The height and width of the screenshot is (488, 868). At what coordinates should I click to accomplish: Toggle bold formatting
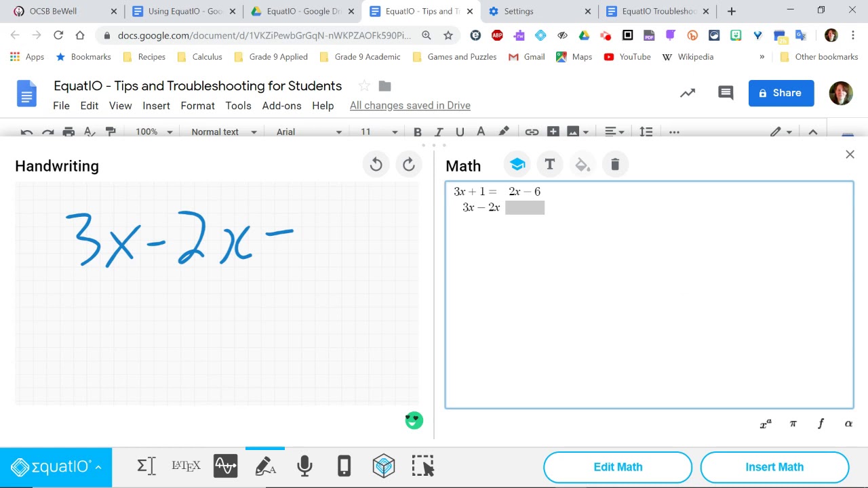pos(418,131)
